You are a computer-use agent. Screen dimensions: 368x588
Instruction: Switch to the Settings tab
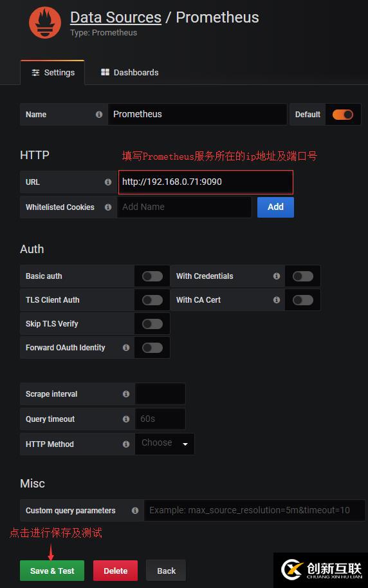(x=53, y=72)
